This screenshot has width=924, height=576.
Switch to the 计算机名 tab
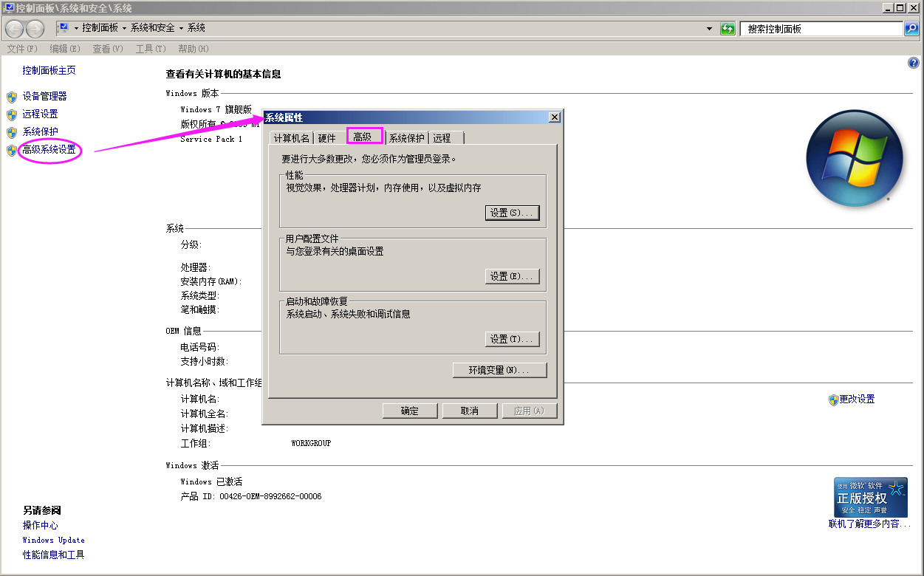[292, 138]
